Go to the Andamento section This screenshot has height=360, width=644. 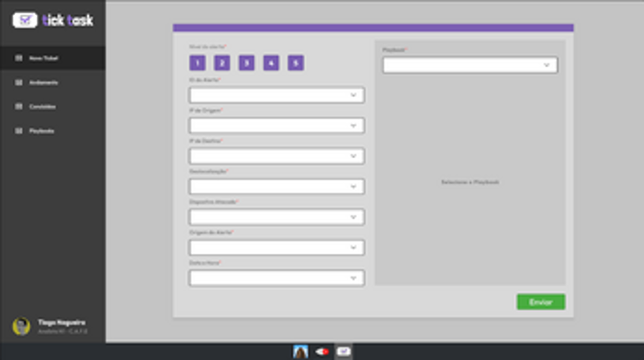43,83
